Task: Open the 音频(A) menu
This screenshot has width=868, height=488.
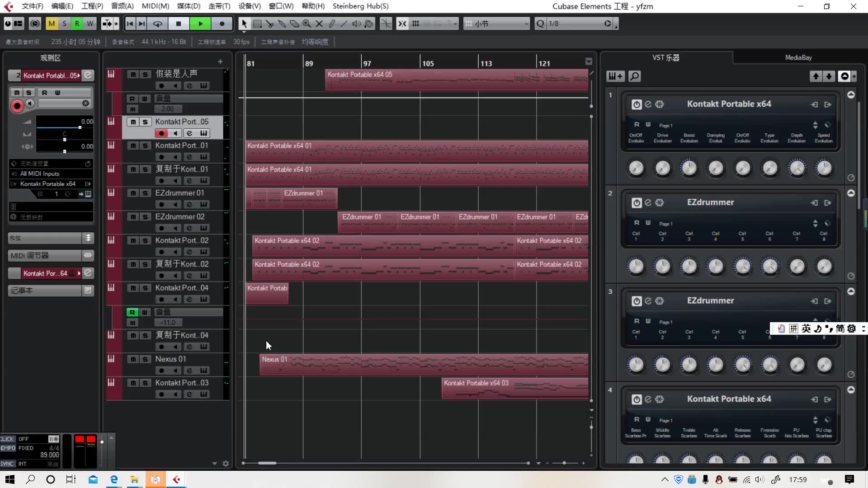Action: (122, 6)
